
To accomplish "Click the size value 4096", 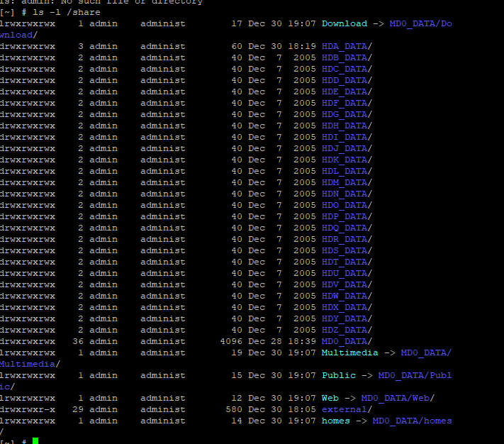I will pos(231,341).
